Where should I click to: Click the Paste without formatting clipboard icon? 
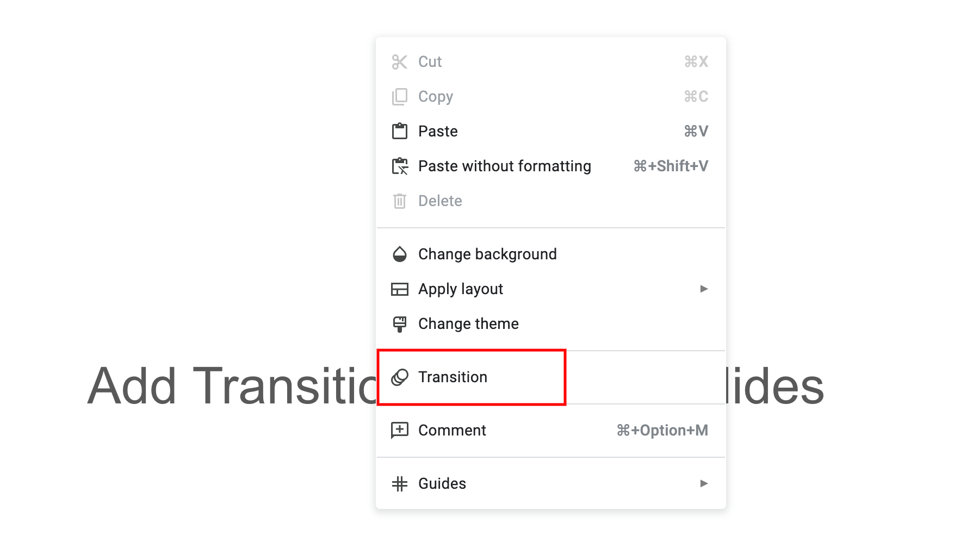[x=400, y=166]
